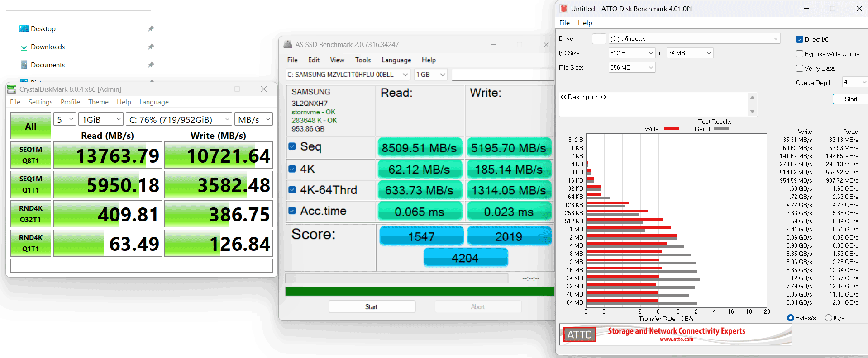This screenshot has height=358, width=868.
Task: Click the ATTO Description text field
Action: click(x=653, y=104)
